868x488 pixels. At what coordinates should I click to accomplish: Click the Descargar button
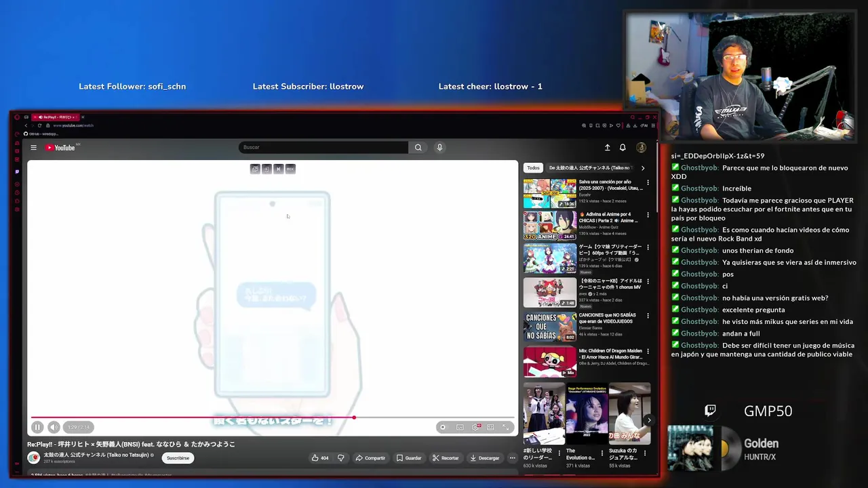pos(484,458)
